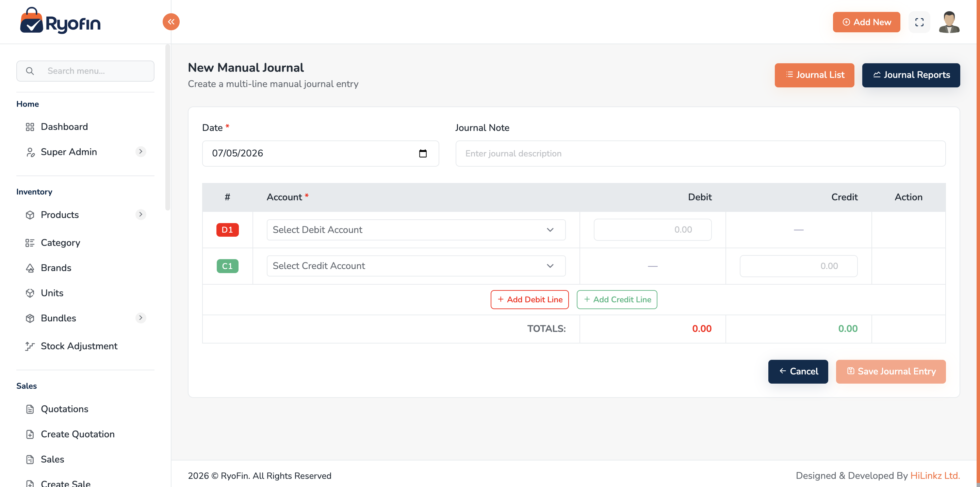980x487 pixels.
Task: Add a debit line
Action: (x=529, y=300)
